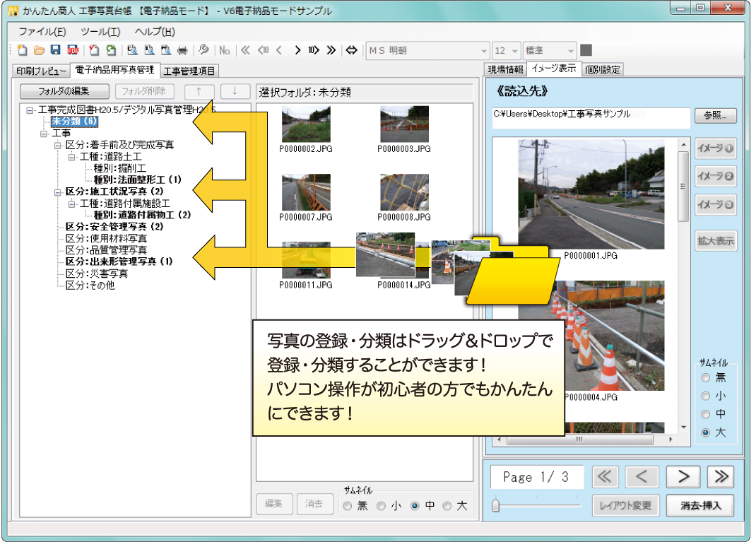Image resolution: width=756 pixels, height=542 pixels.
Task: Select center thumbnail size 小
Action: 381,506
